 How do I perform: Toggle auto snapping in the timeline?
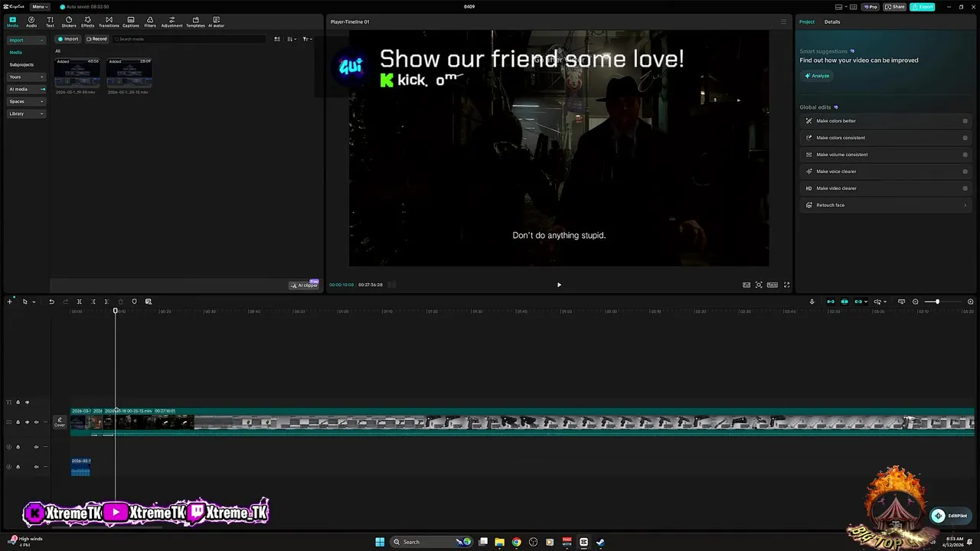(844, 302)
